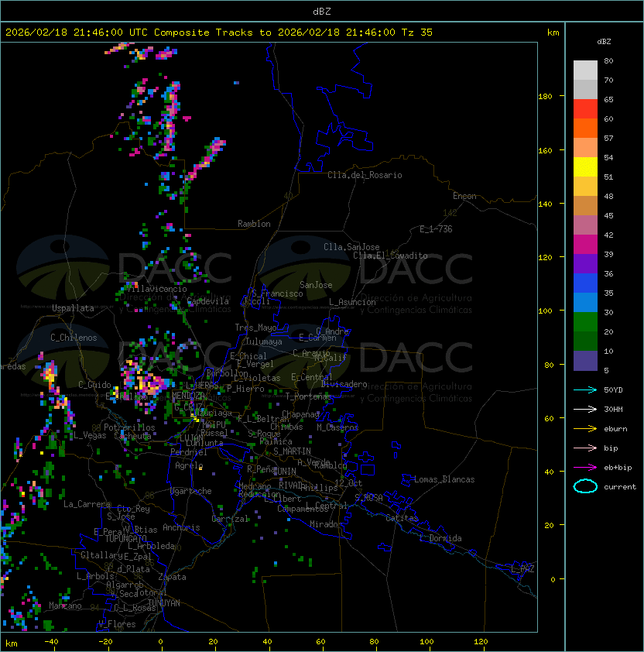Click the 180 km vertical axis tick
The width and height of the screenshot is (644, 652).
tap(545, 97)
